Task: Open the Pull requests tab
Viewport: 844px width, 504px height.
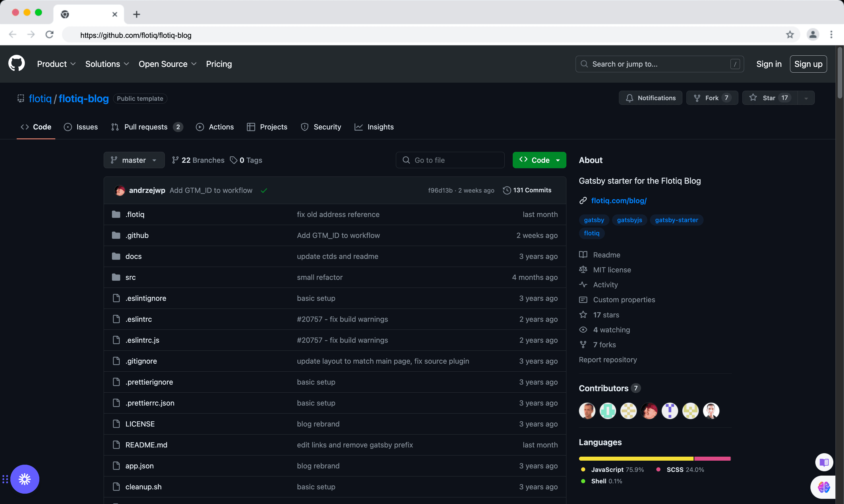Action: click(147, 127)
